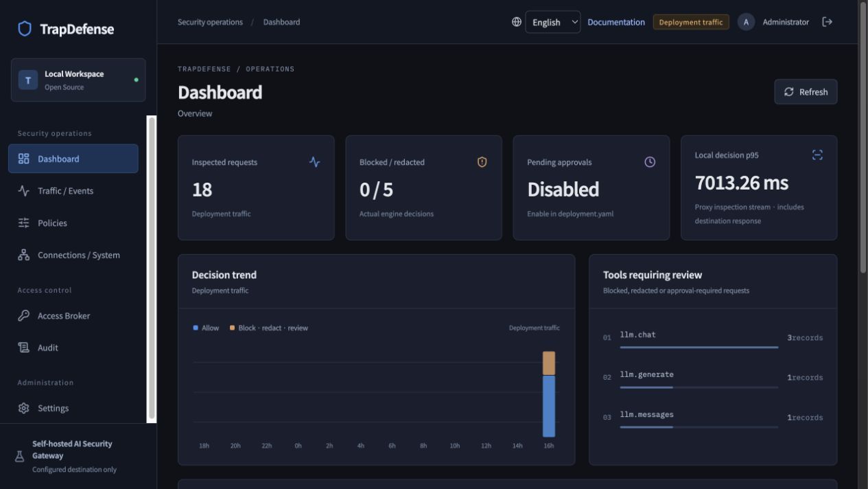Click the Deployment traffic badge
Image resolution: width=868 pixels, height=489 pixels.
(691, 22)
